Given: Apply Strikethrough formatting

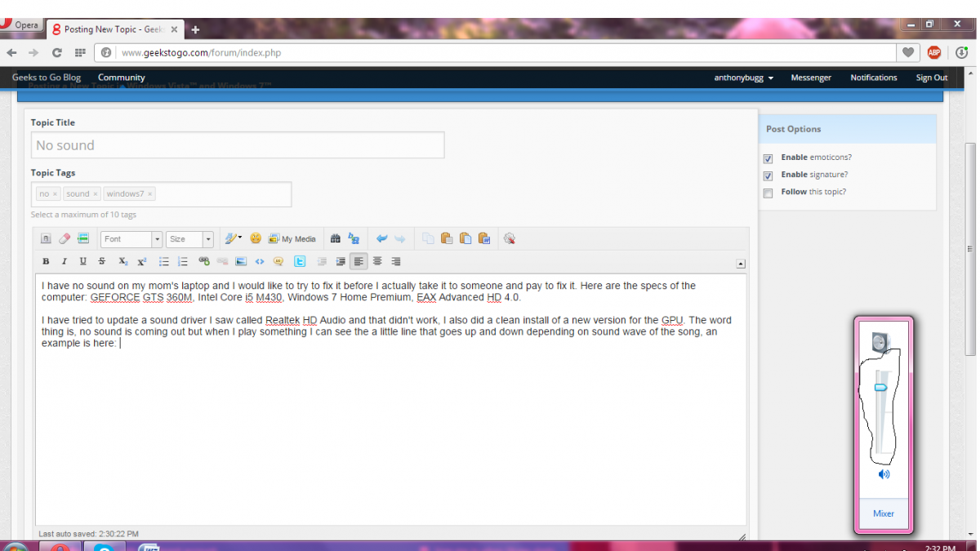Looking at the screenshot, I should tap(102, 262).
